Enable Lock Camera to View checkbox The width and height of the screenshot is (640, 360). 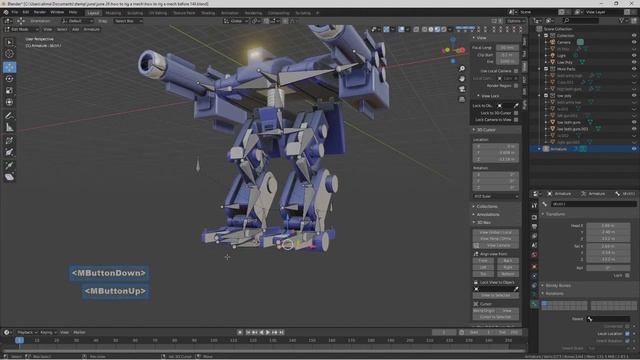point(516,120)
